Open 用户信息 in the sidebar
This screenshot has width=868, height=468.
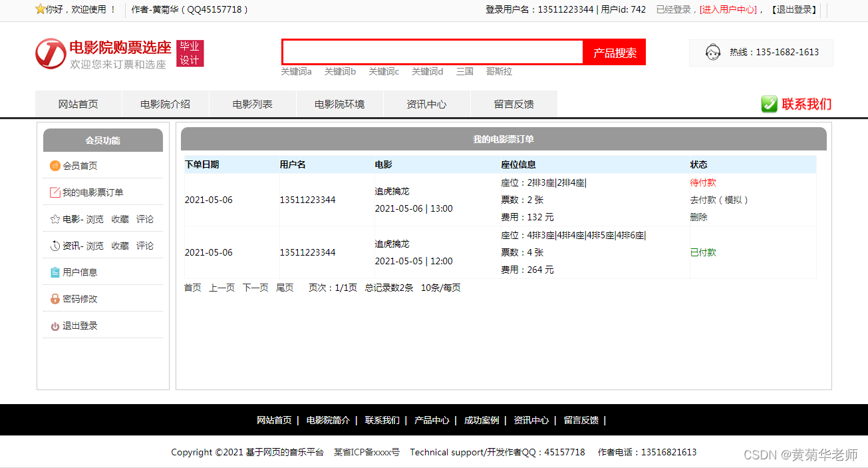pyautogui.click(x=80, y=272)
